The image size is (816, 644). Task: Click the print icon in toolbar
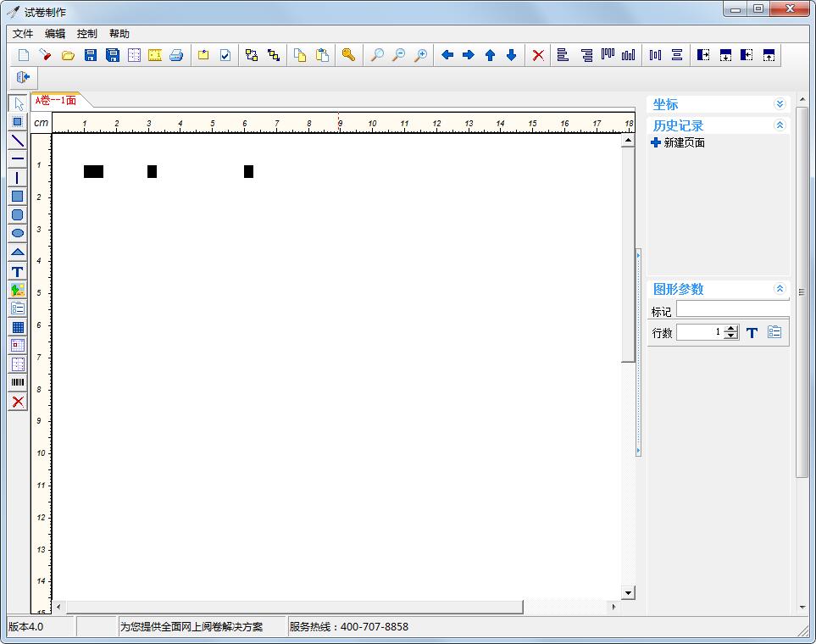pyautogui.click(x=176, y=55)
